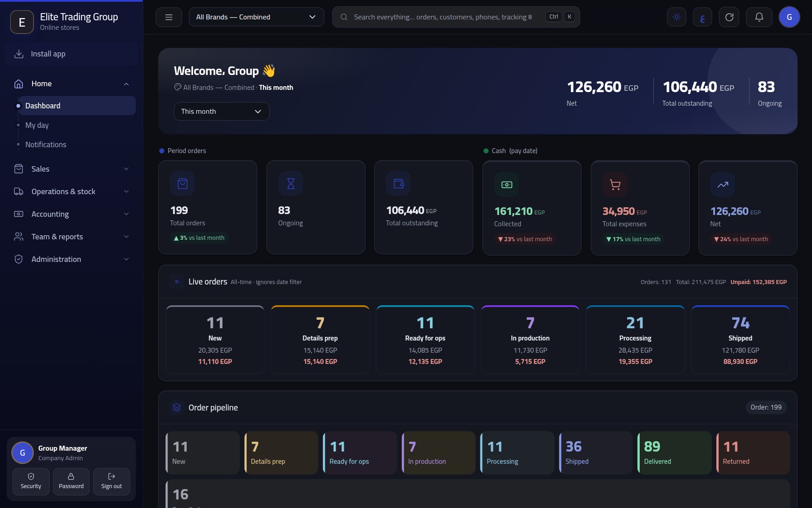
Task: Click the Order pipeline layers icon
Action: pos(177,407)
